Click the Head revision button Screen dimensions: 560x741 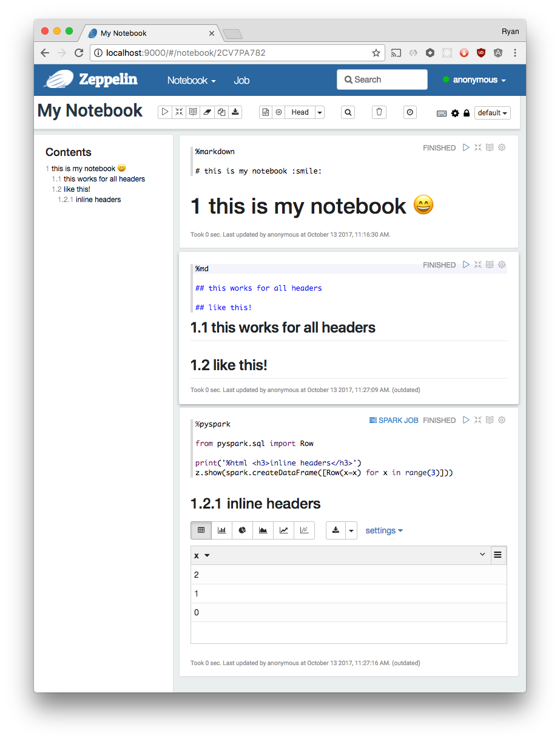[300, 112]
